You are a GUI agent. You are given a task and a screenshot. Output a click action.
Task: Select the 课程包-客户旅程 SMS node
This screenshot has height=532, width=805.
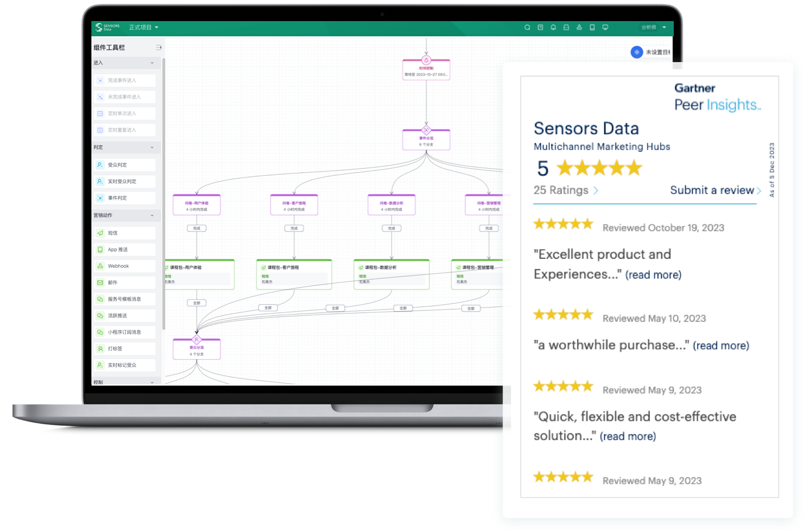click(294, 275)
